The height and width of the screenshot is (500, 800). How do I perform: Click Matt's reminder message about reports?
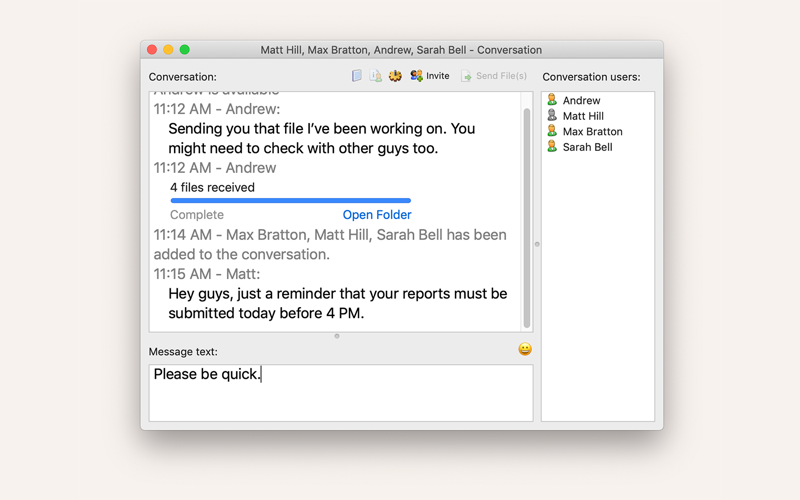338,304
